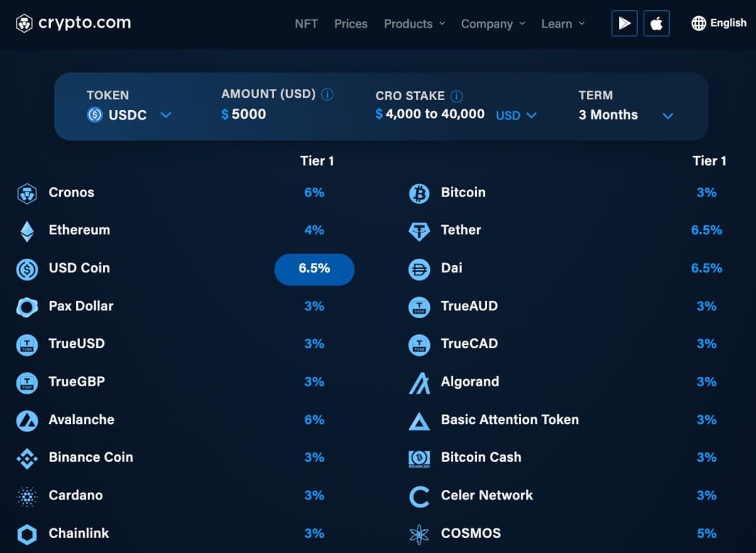This screenshot has height=553, width=756.
Task: Click the Celer Network name
Action: pyautogui.click(x=487, y=495)
